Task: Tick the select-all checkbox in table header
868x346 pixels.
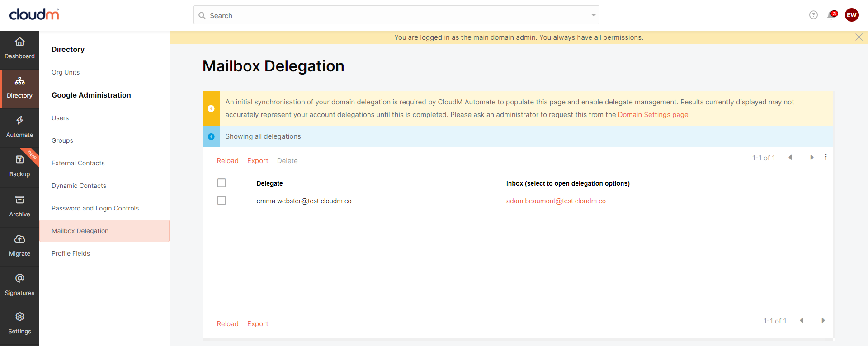Action: point(222,183)
